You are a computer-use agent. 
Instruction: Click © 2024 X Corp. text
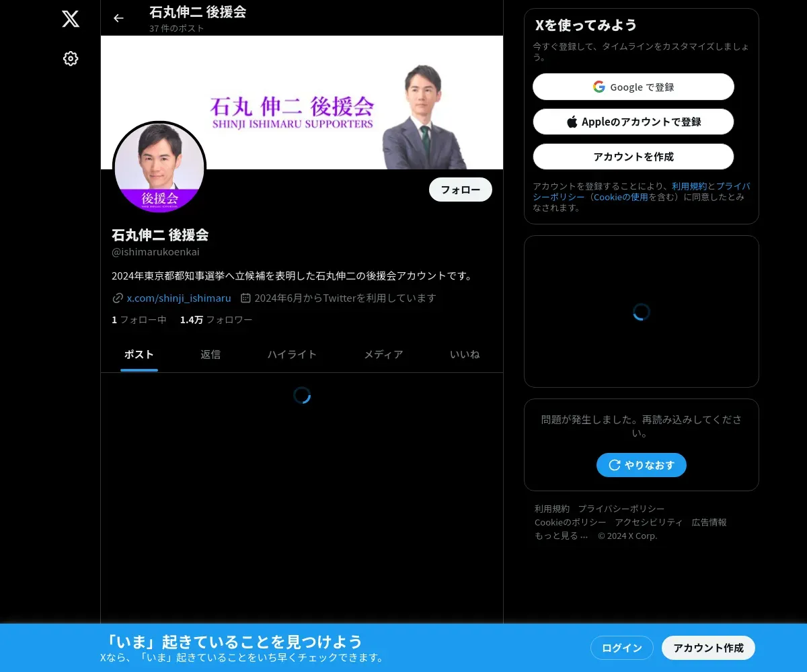click(x=627, y=536)
